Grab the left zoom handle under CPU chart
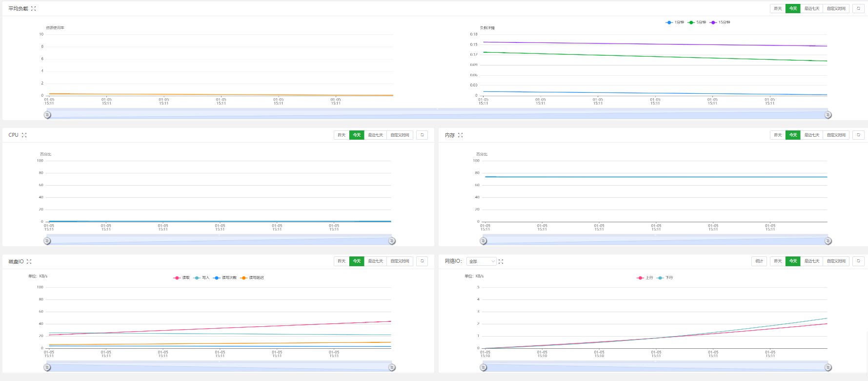This screenshot has width=868, height=381. 47,241
